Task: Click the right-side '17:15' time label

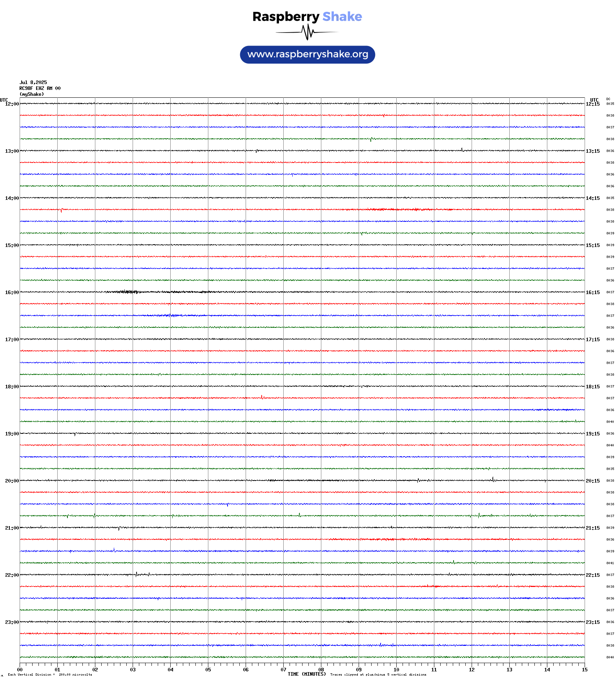Action: pos(592,340)
